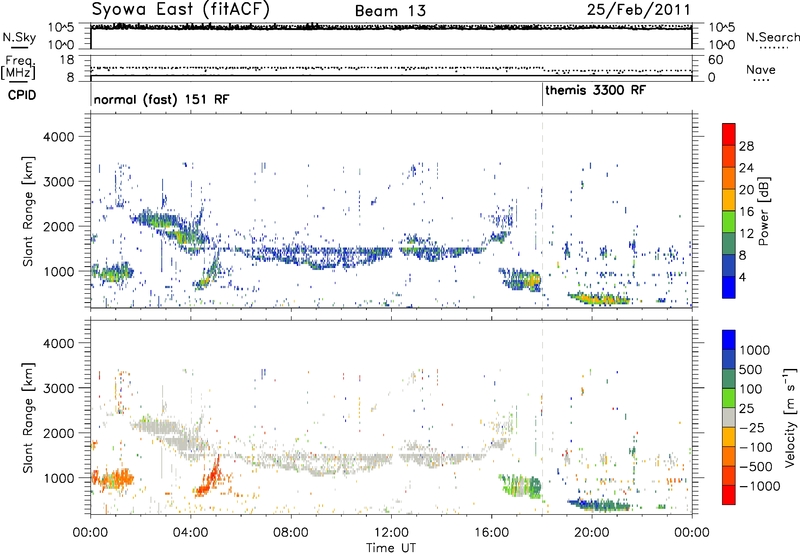The image size is (800, 554).
Task: Click the 'N.Sky' legend label
Action: (x=19, y=37)
